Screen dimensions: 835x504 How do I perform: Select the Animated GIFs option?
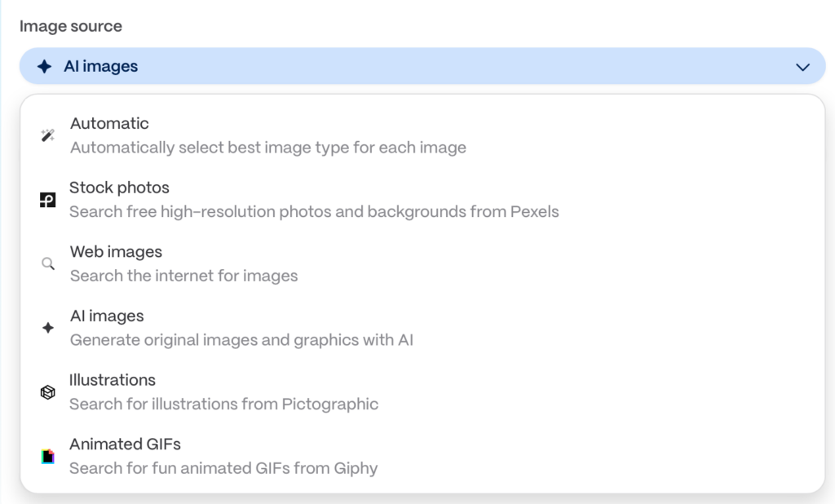point(125,444)
